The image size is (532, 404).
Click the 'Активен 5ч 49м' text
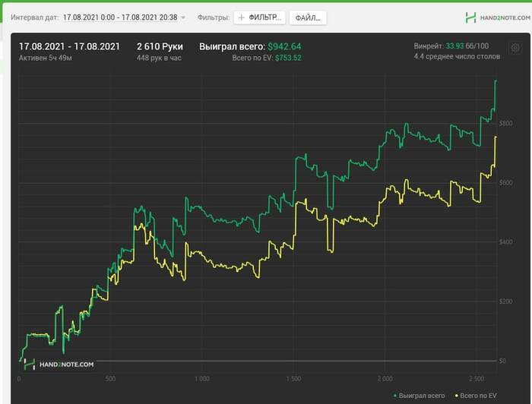(45, 58)
